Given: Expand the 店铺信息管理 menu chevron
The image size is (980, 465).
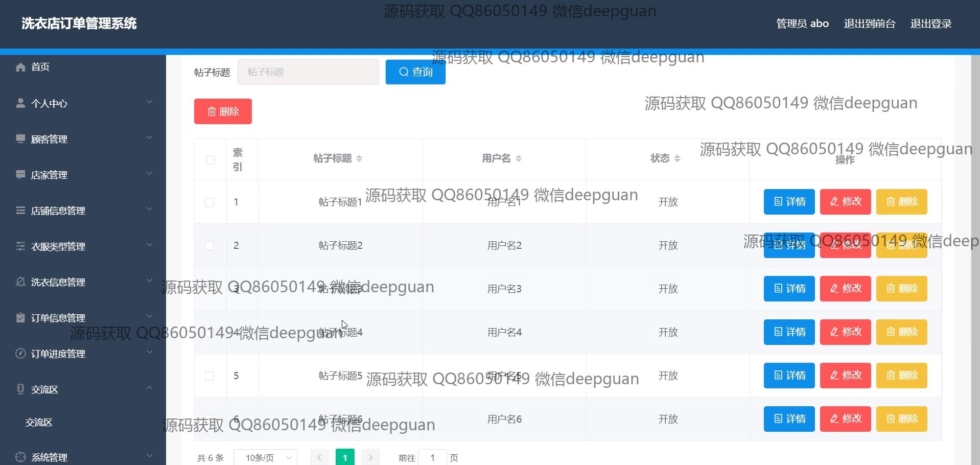Looking at the screenshot, I should click(150, 209).
